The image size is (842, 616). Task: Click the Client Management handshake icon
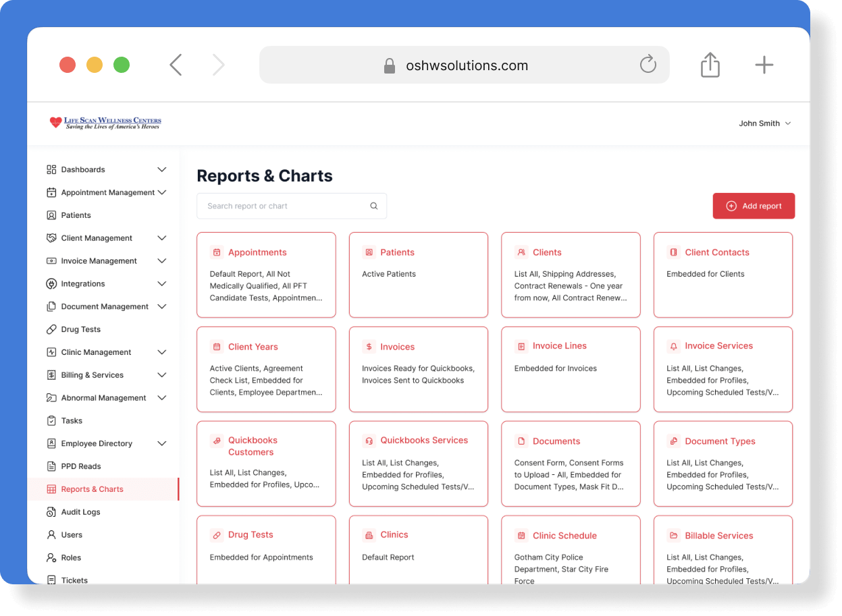point(51,238)
